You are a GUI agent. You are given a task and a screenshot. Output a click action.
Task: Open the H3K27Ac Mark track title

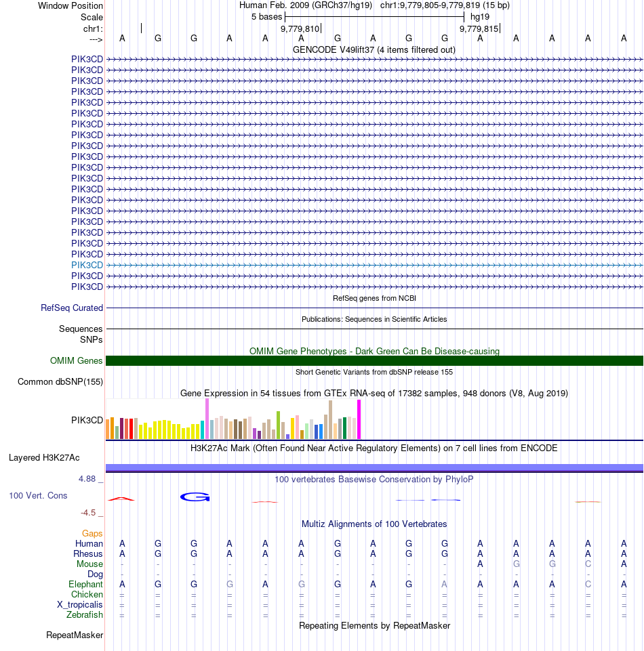click(x=374, y=448)
